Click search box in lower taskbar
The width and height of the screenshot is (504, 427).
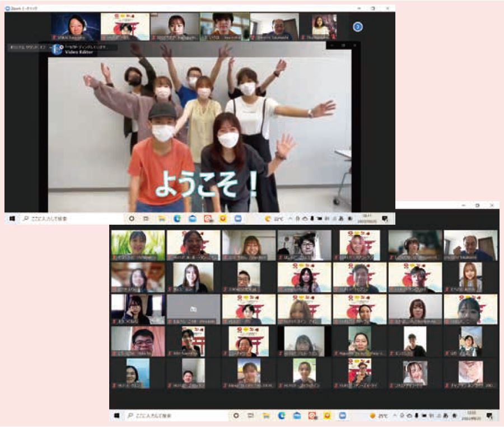click(176, 416)
